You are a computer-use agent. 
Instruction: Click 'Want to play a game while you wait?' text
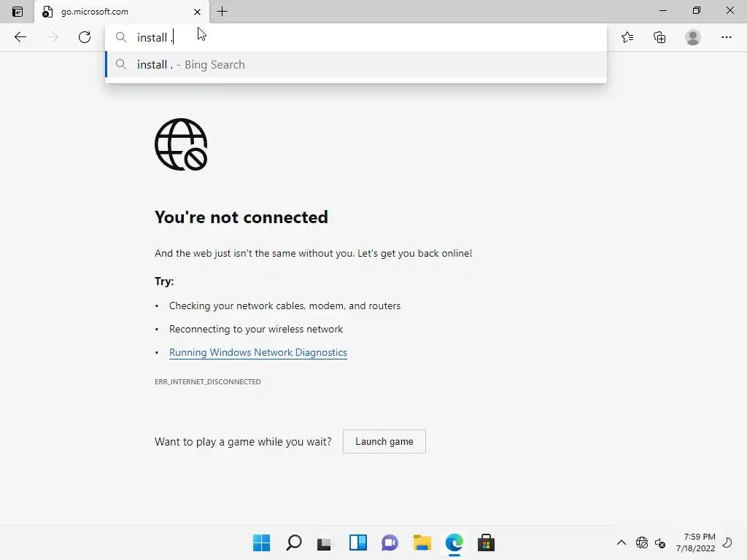243,442
